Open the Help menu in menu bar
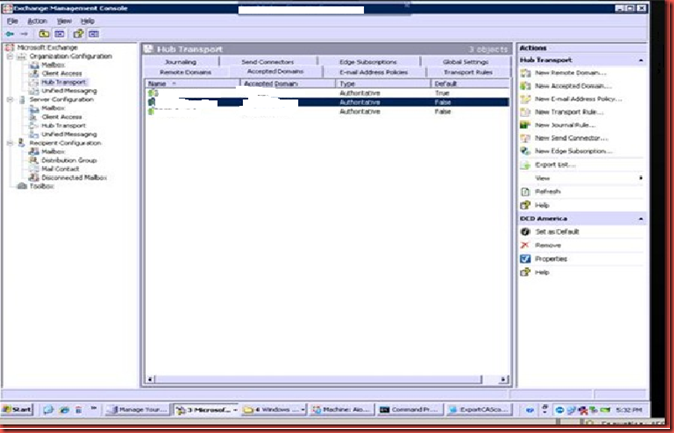The image size is (674, 433). (87, 21)
